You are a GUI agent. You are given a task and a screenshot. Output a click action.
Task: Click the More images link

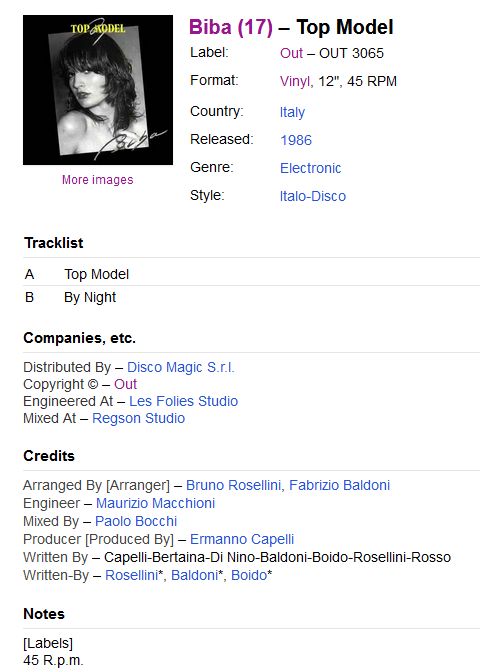click(x=98, y=180)
